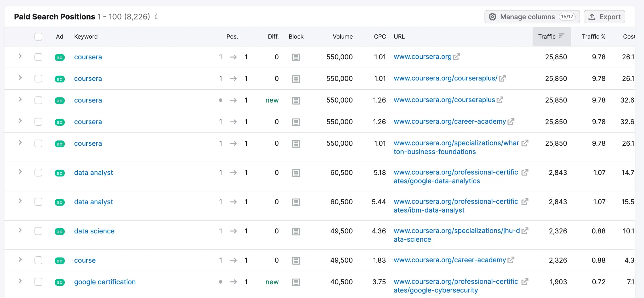This screenshot has width=644, height=298.
Task: Toggle the select-all checkbox in table header
Action: click(x=38, y=37)
